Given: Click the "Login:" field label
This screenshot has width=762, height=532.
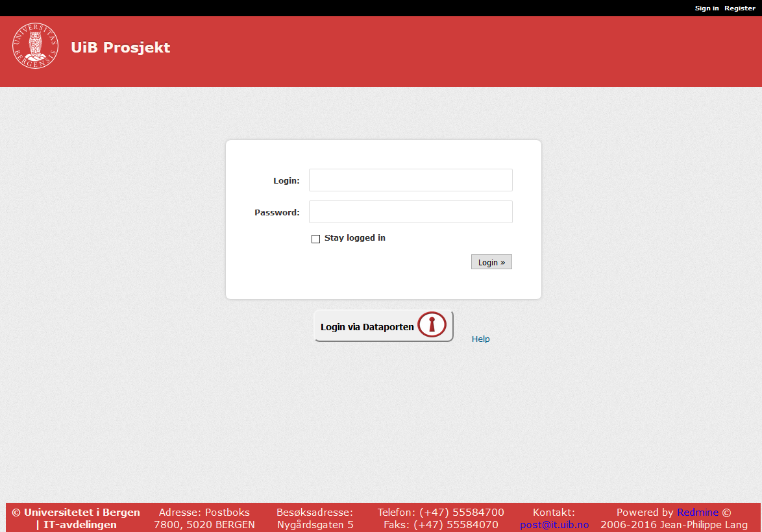Looking at the screenshot, I should [x=286, y=181].
